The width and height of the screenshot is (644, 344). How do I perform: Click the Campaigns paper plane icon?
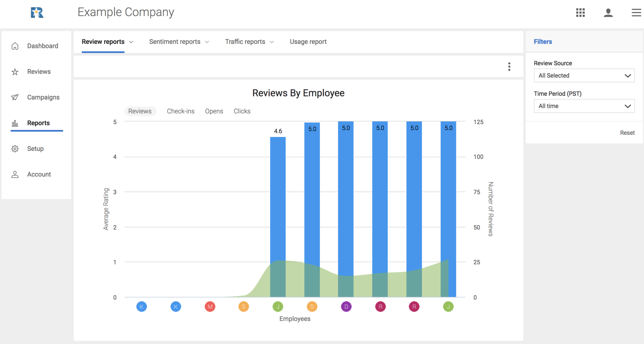pos(15,97)
